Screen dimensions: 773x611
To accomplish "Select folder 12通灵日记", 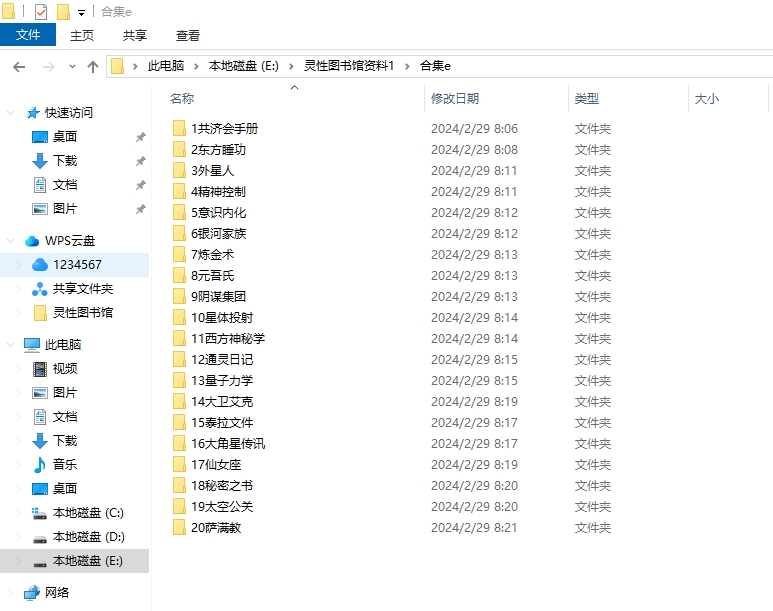I will point(222,359).
